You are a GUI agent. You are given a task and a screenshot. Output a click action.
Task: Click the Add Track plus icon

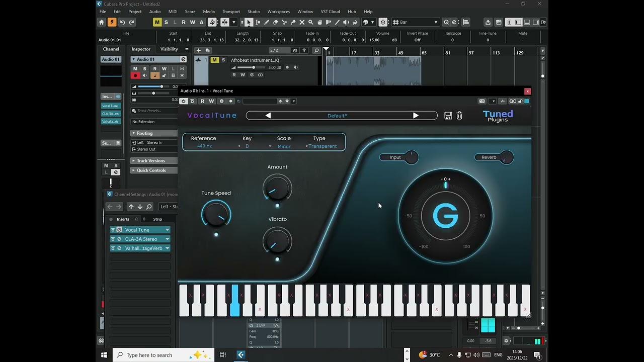(x=198, y=50)
